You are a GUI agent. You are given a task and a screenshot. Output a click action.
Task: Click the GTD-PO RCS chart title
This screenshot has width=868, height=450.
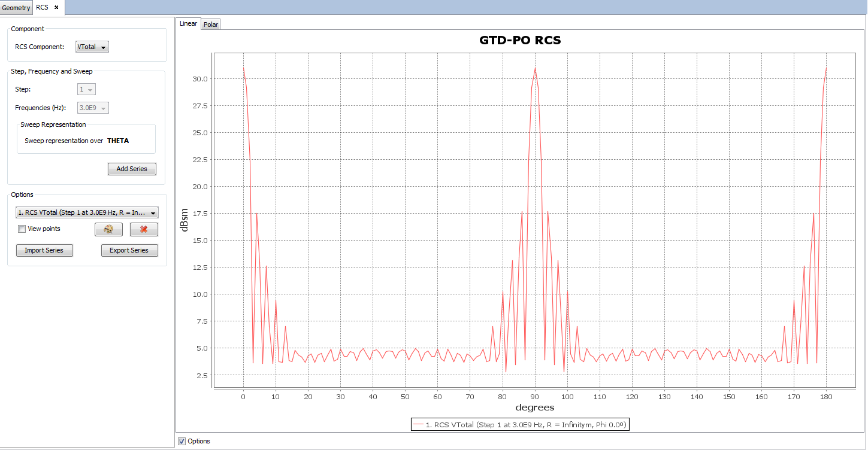520,41
